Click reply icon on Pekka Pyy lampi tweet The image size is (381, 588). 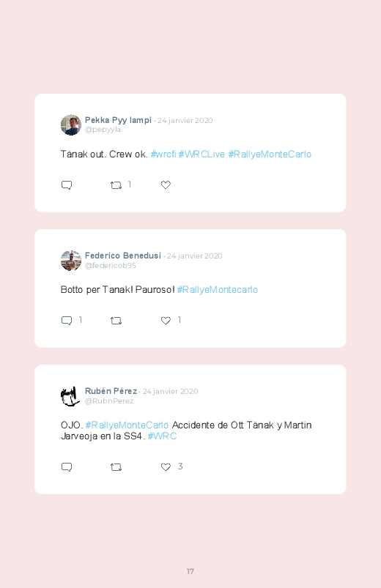click(67, 185)
